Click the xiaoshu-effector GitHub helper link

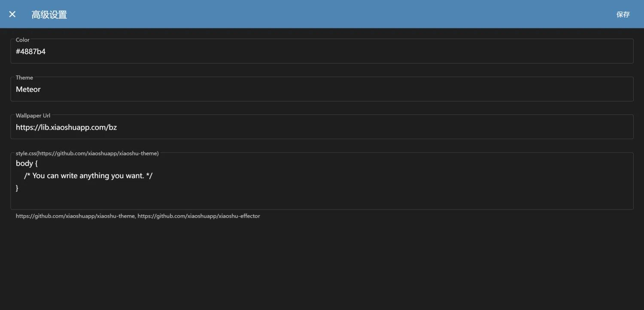(x=199, y=216)
